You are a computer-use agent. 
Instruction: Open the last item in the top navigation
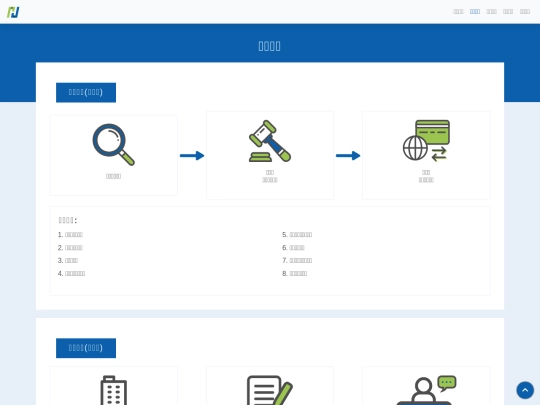click(525, 12)
